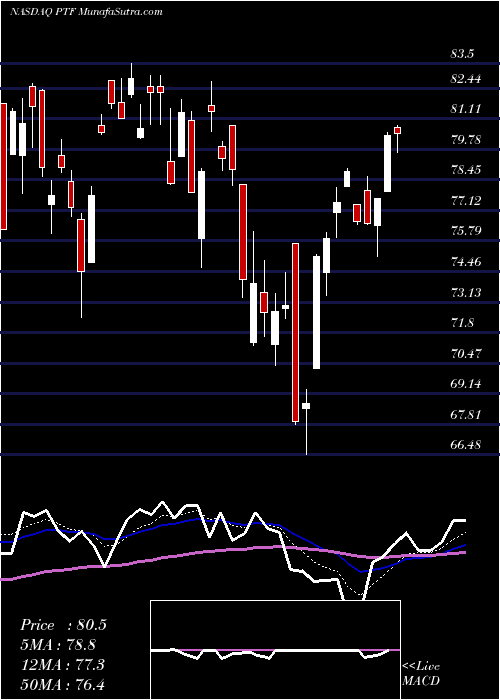This screenshot has height=700, width=500.
Task: Click the 69.14 price axis label
Action: [466, 384]
